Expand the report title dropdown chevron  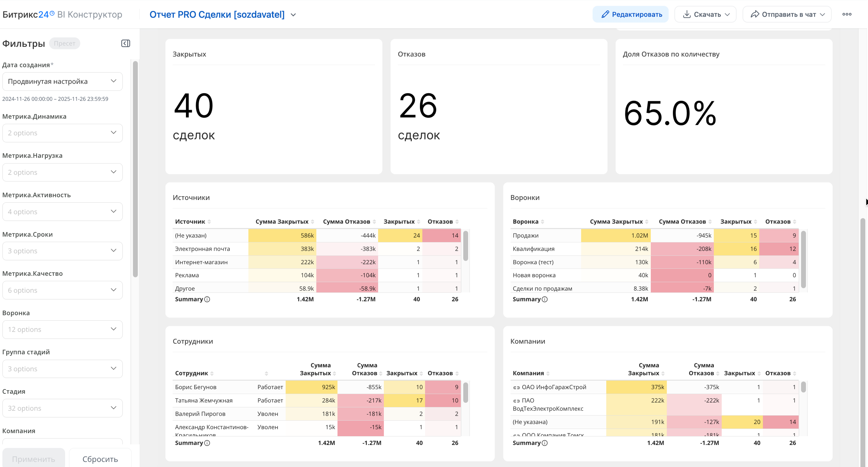293,15
